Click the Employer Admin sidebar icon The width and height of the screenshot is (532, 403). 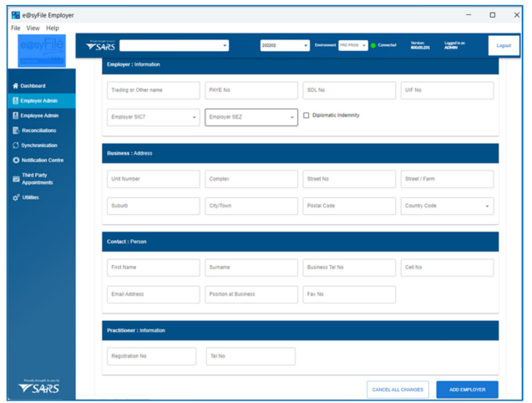pyautogui.click(x=15, y=101)
